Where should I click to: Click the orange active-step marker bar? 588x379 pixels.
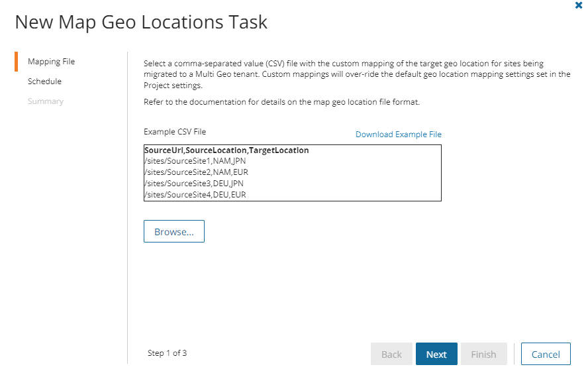click(16, 62)
